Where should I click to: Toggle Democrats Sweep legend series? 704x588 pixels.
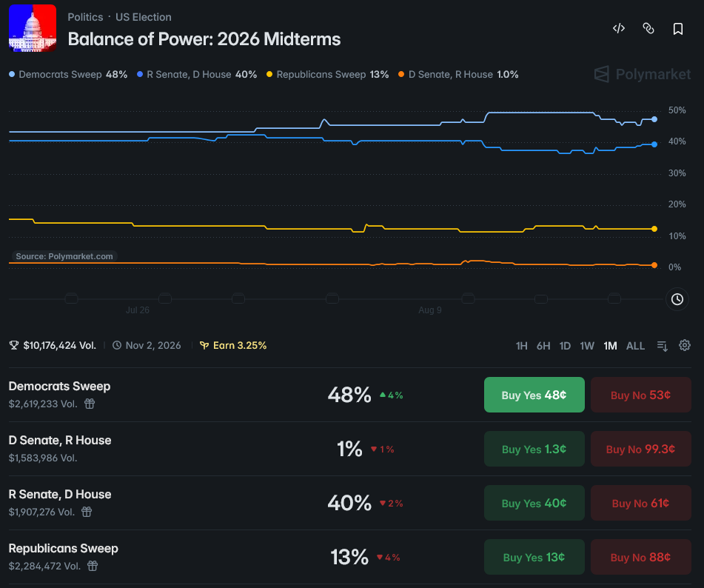point(68,75)
